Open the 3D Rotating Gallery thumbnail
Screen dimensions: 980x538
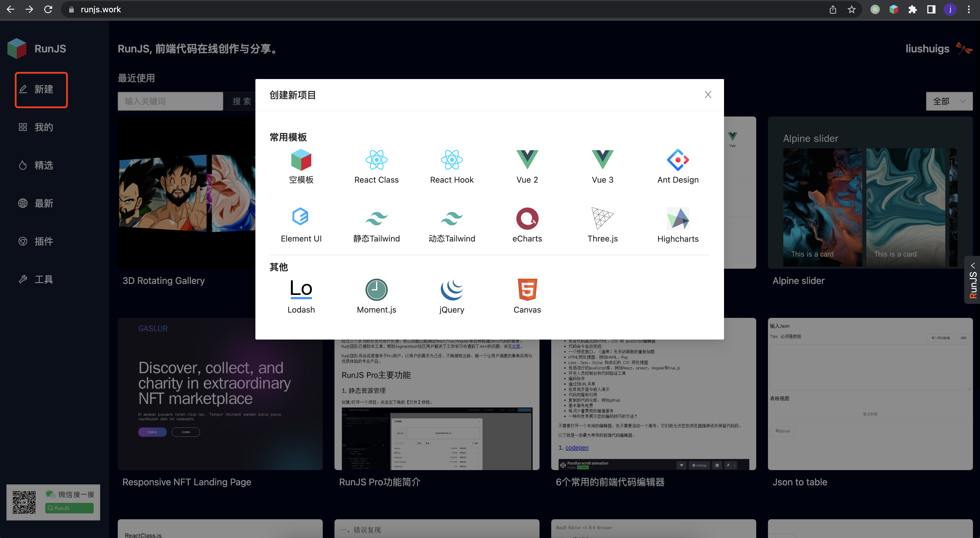(x=186, y=192)
